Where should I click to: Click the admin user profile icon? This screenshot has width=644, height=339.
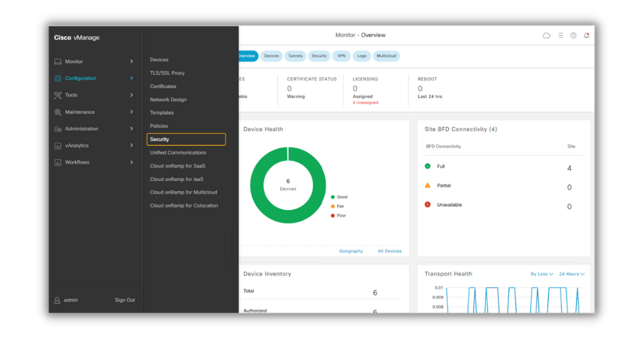57,300
